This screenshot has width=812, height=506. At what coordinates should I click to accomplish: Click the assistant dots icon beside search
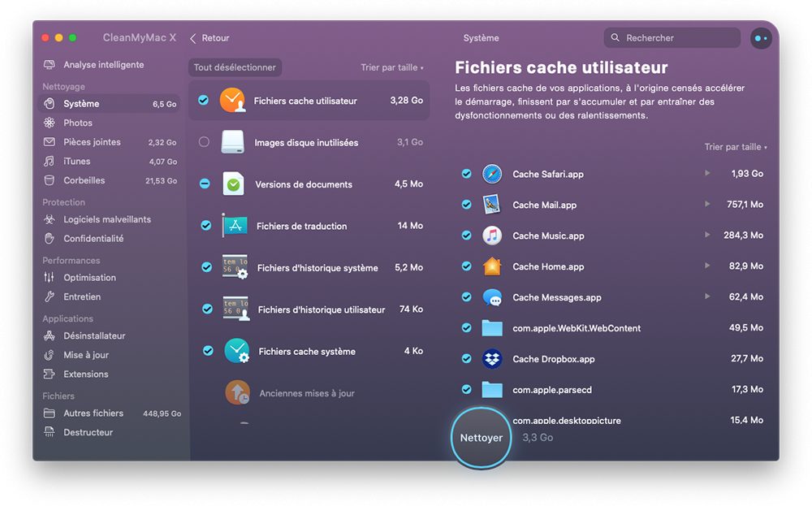click(761, 38)
